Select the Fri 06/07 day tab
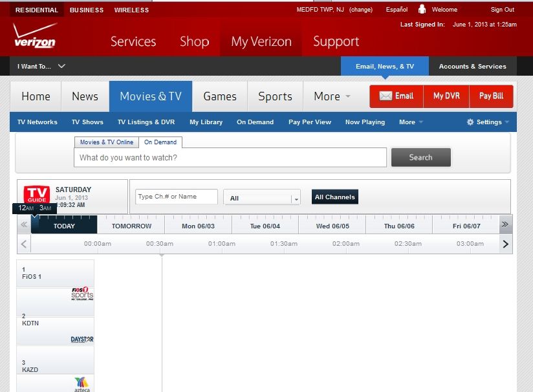 [x=466, y=224]
